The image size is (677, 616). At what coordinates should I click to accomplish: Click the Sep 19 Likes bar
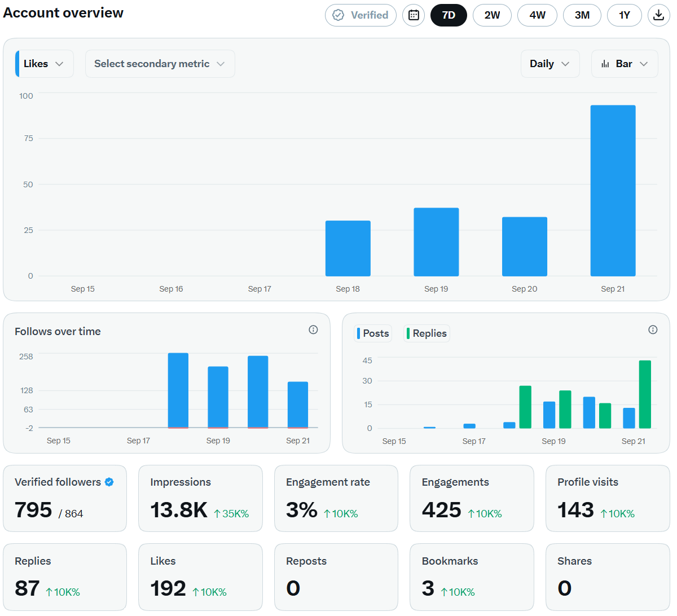pyautogui.click(x=436, y=242)
